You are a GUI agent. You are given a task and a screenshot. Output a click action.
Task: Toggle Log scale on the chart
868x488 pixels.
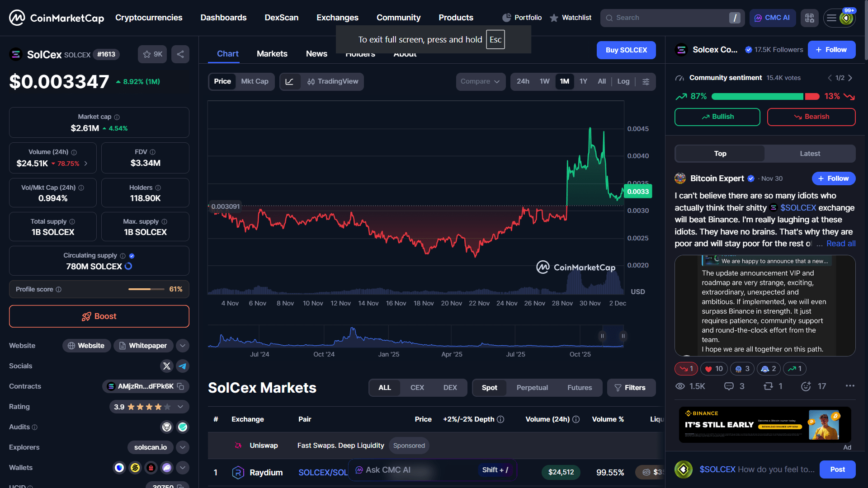pos(623,82)
